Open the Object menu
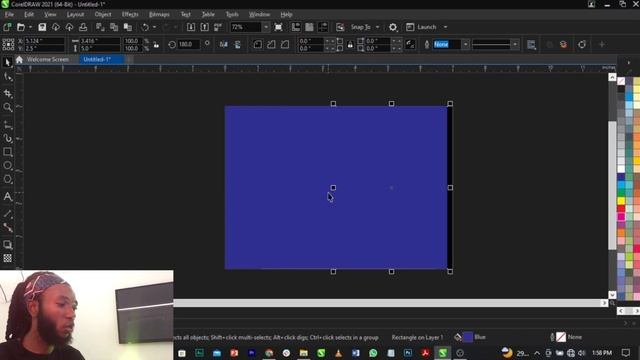 (x=103, y=14)
